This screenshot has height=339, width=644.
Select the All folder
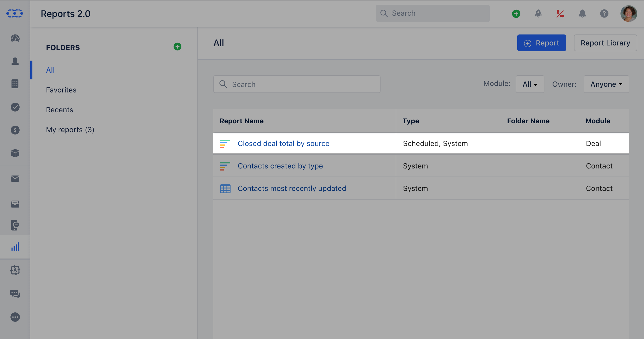[50, 70]
